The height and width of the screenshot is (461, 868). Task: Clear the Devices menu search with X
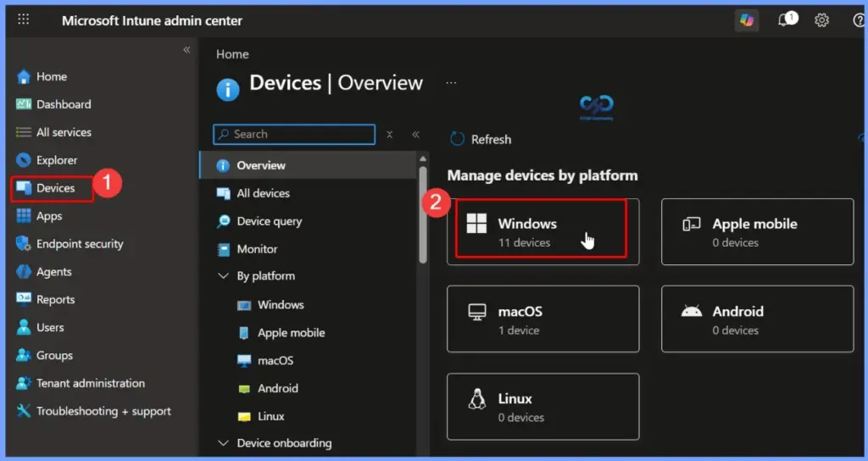pyautogui.click(x=390, y=135)
